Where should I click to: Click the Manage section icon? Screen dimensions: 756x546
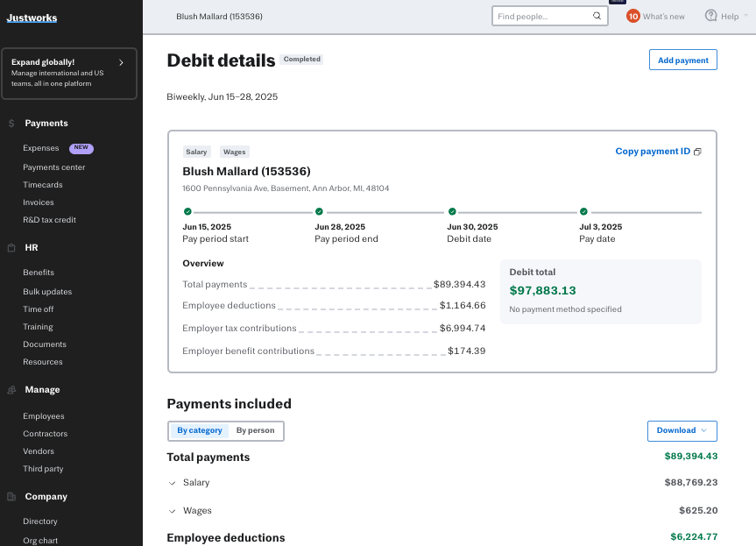[x=12, y=389]
